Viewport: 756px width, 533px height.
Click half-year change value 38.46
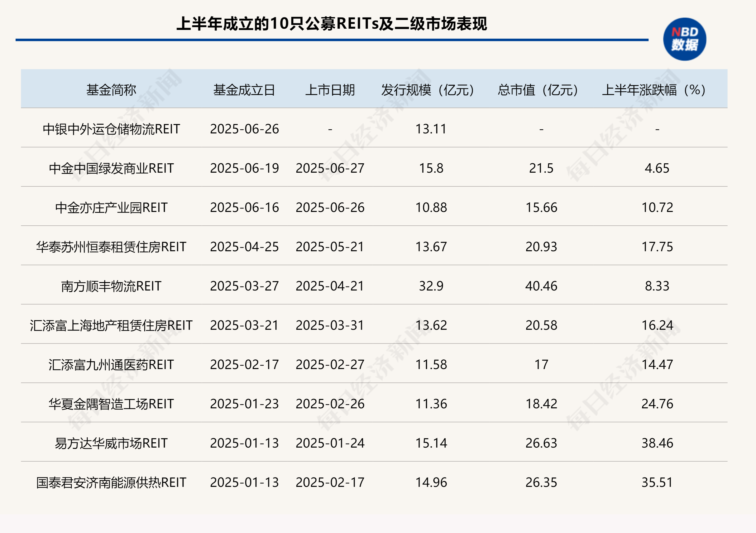pos(657,443)
